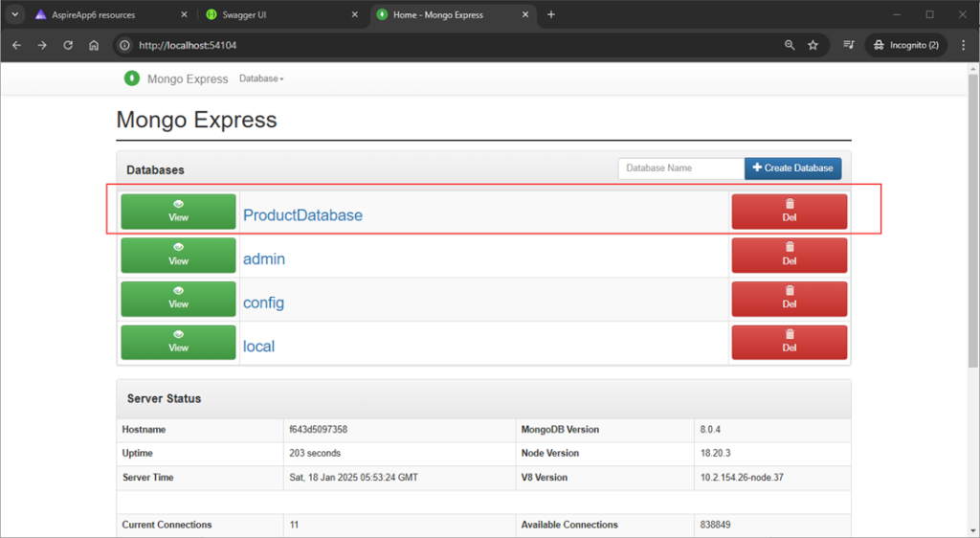Go forward to next page
Screen dimensions: 980x538
click(x=42, y=45)
